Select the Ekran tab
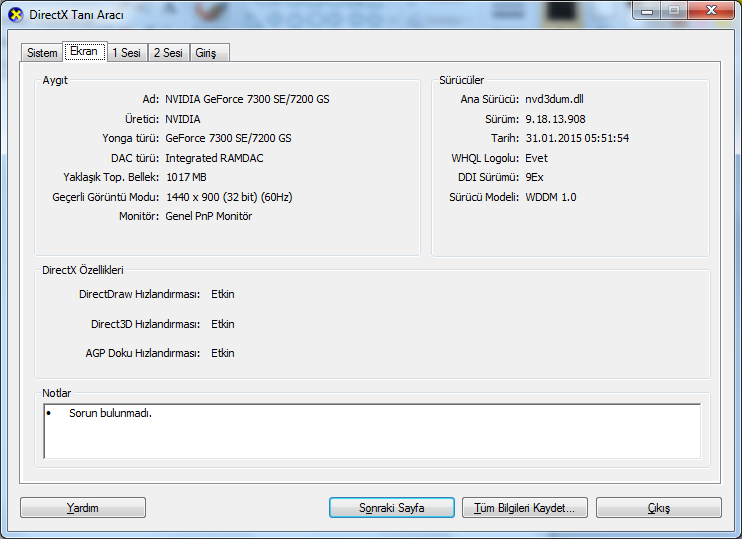The width and height of the screenshot is (742, 539). 84,51
